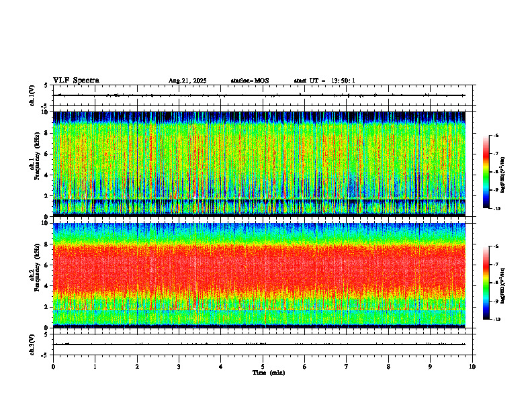Click time axis tick label "9"

click(x=430, y=367)
